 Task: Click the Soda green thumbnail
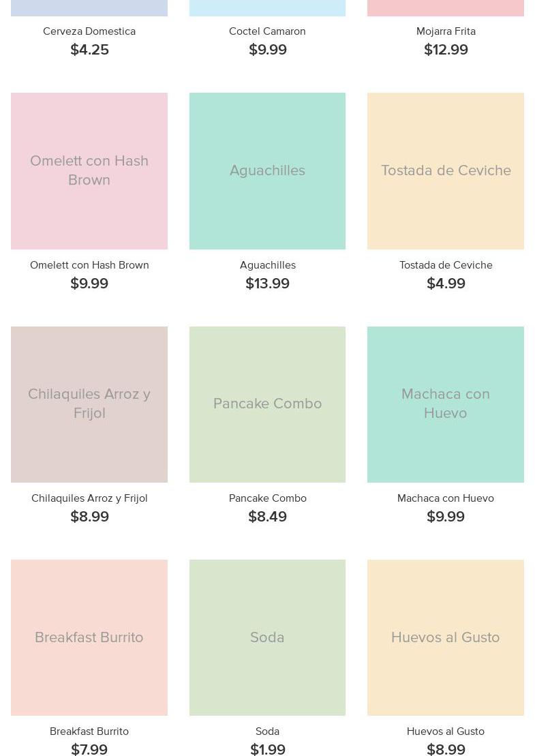(267, 637)
